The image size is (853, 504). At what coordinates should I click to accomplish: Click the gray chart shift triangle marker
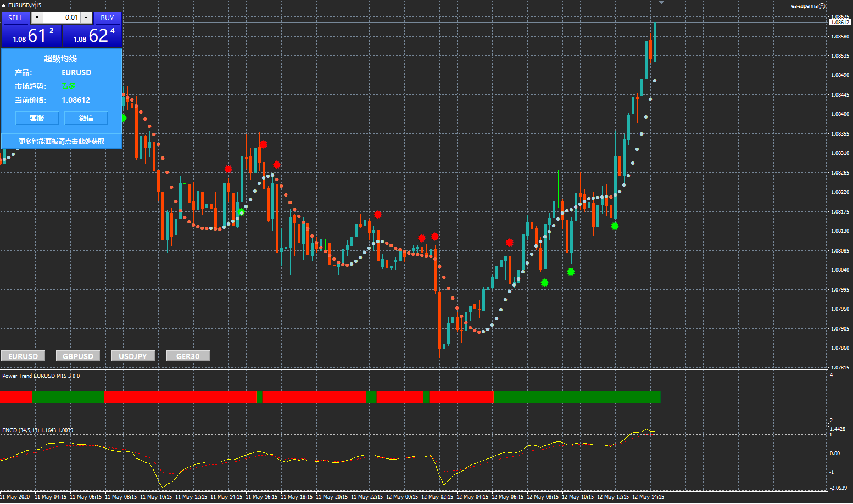pos(662,3)
